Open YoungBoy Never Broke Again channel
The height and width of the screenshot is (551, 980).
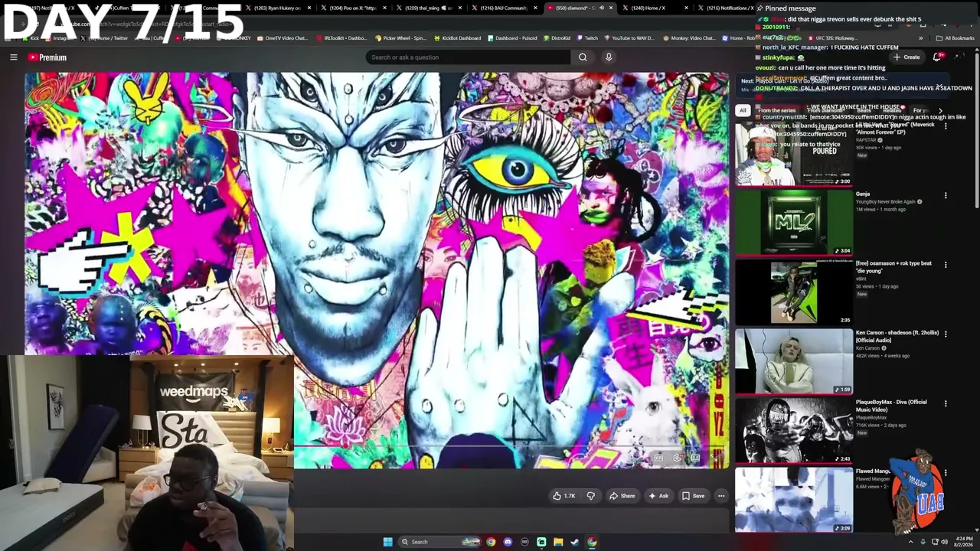click(x=886, y=202)
